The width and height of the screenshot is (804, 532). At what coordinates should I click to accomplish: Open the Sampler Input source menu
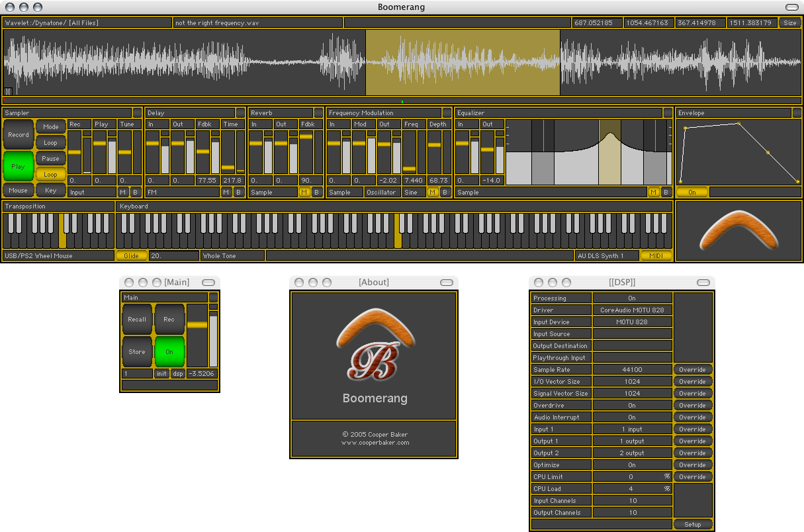pos(92,193)
